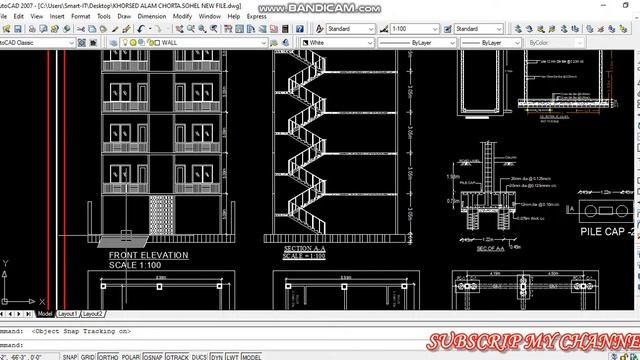The height and width of the screenshot is (360, 640).
Task: Open the Edit menu
Action: (18, 16)
